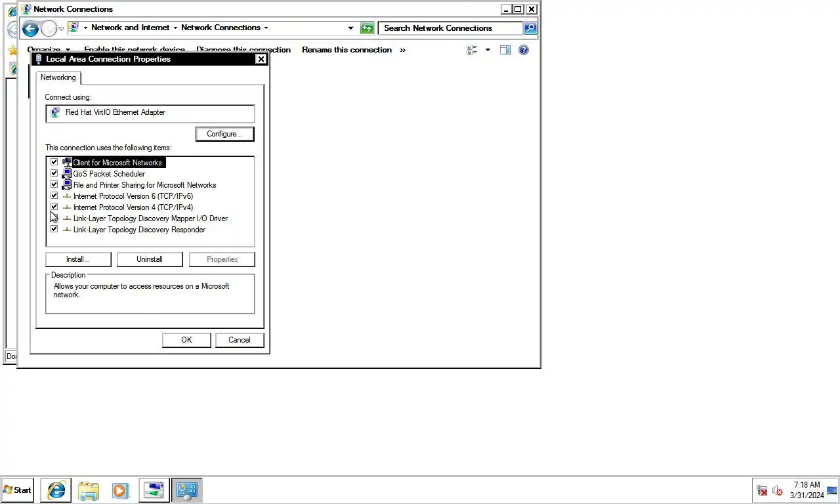
Task: Select Network and Internet breadcrumb
Action: [x=130, y=28]
